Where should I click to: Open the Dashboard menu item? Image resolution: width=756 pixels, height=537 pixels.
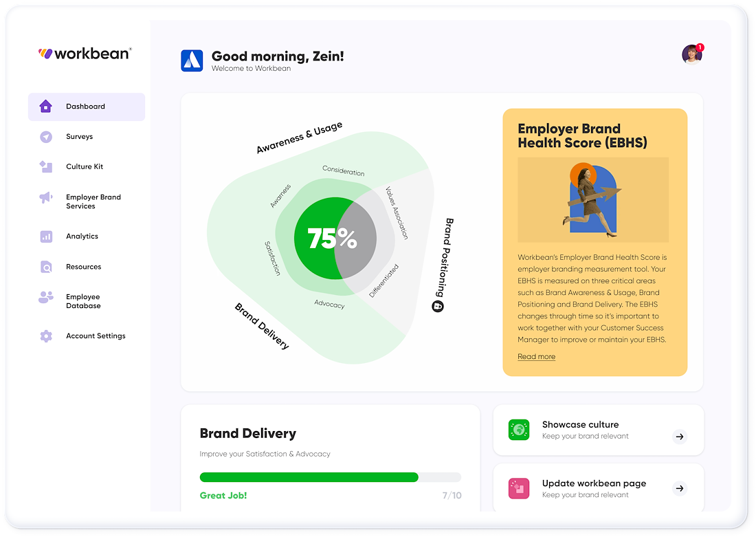pyautogui.click(x=87, y=107)
